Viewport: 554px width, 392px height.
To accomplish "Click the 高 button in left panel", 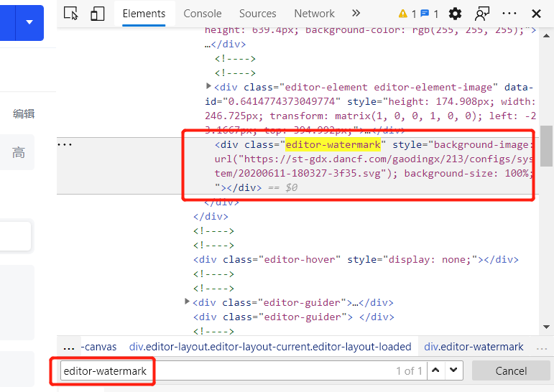I will tap(19, 152).
